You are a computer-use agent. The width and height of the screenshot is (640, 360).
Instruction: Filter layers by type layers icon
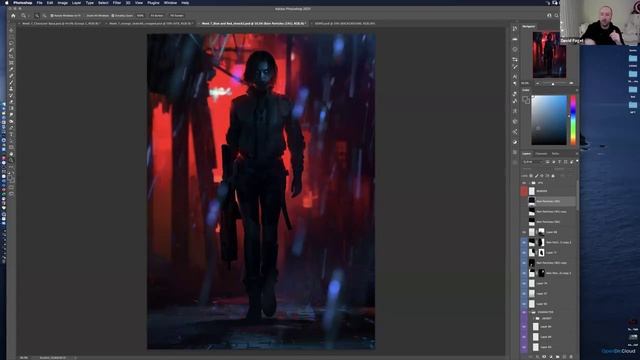click(x=560, y=162)
